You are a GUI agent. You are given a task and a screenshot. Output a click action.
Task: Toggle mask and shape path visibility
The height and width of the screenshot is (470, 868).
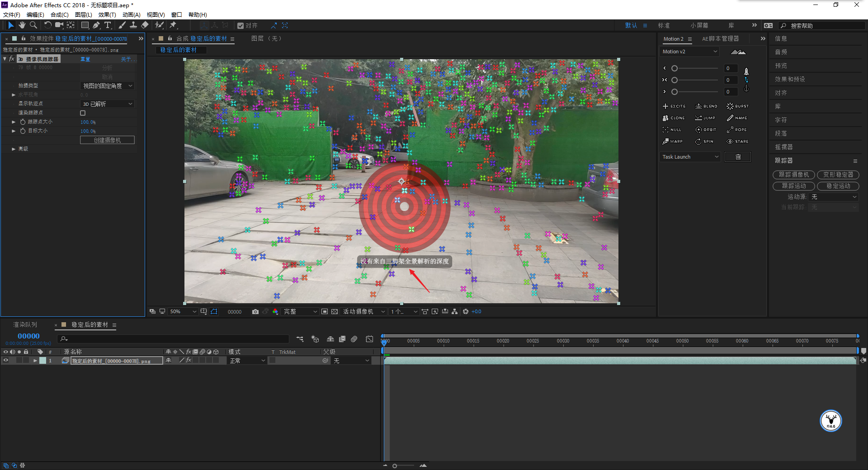coord(214,311)
